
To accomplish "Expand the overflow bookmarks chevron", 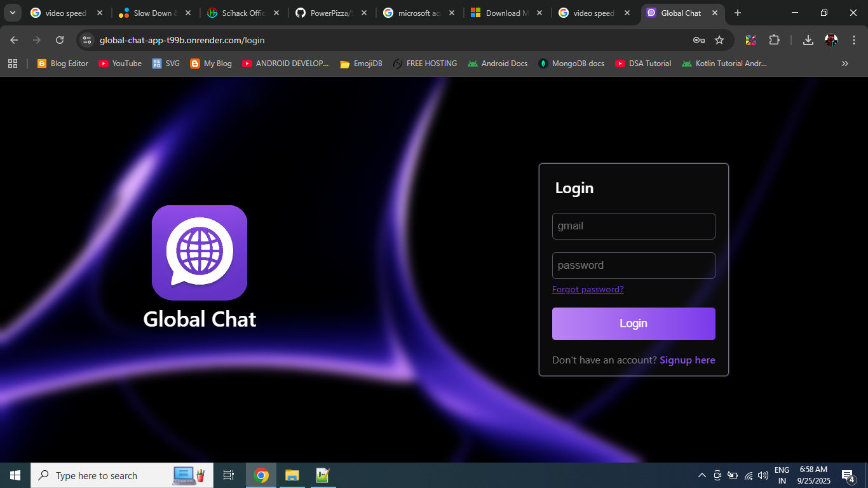I will [x=845, y=63].
